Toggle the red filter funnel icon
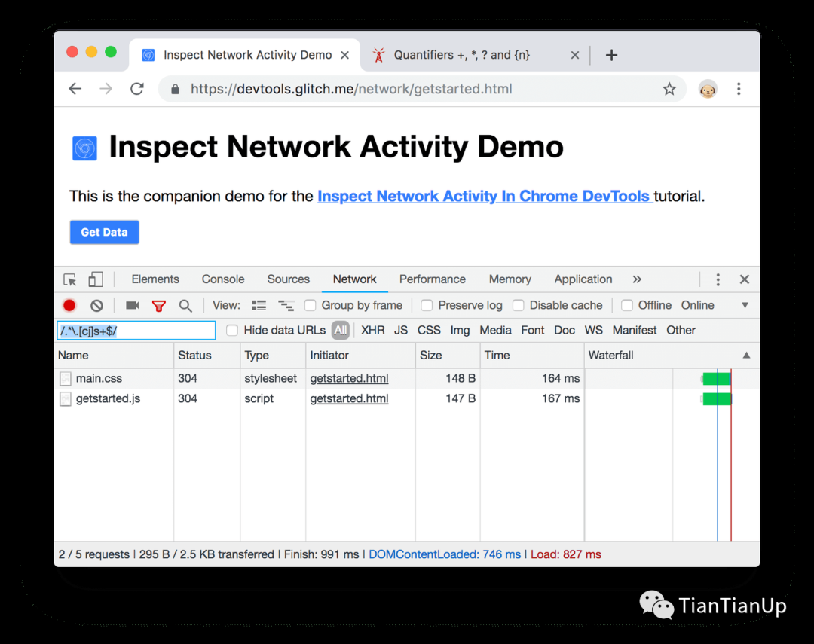Image resolution: width=814 pixels, height=644 pixels. pos(159,306)
